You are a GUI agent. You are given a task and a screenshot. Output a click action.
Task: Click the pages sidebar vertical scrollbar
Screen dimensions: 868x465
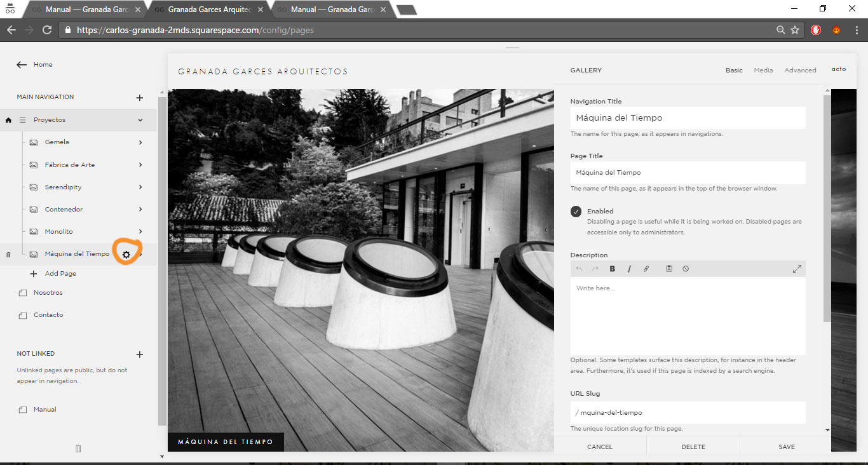click(162, 260)
